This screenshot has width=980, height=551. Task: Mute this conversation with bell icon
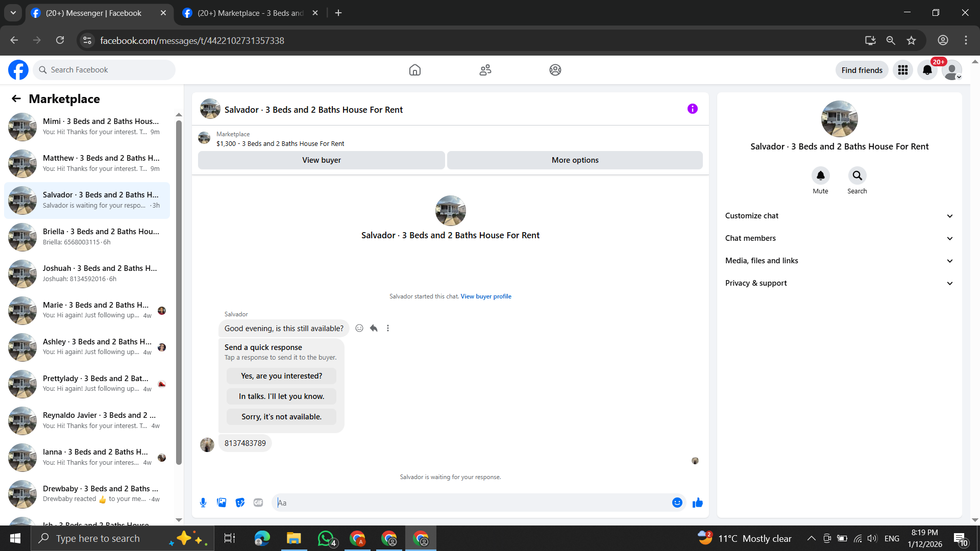click(820, 176)
